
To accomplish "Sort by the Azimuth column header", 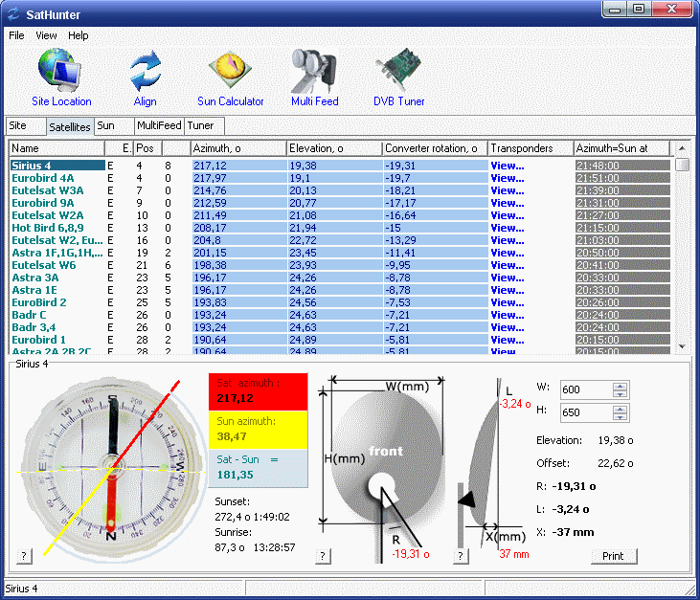I will [237, 148].
